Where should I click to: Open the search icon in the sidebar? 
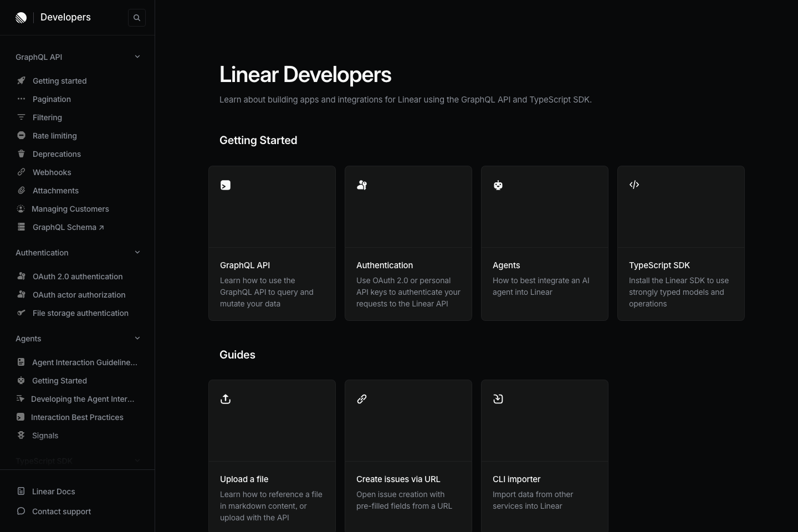pyautogui.click(x=137, y=17)
